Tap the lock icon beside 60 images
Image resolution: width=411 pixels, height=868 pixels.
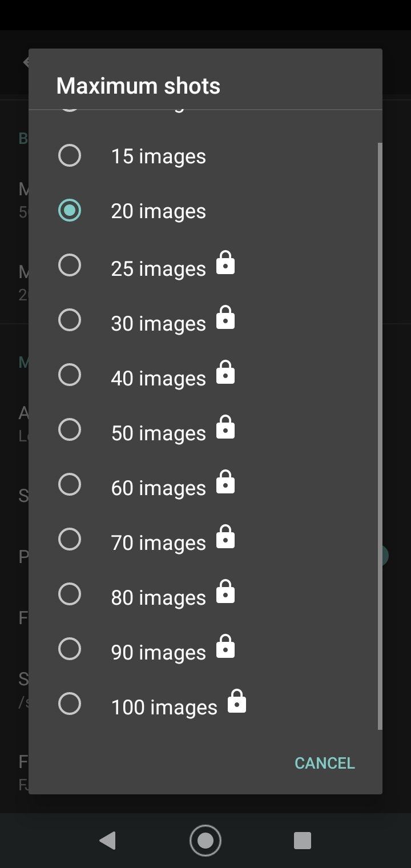225,483
